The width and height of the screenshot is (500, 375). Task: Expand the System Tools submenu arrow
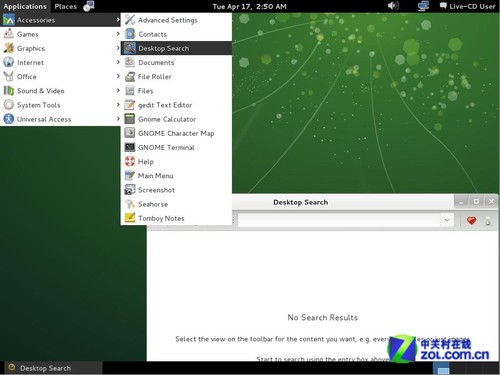click(x=118, y=105)
